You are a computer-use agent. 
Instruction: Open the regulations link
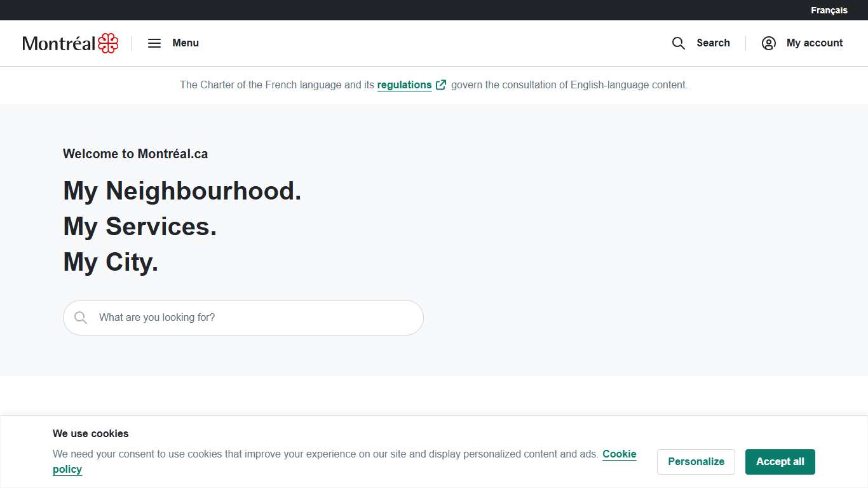[404, 85]
